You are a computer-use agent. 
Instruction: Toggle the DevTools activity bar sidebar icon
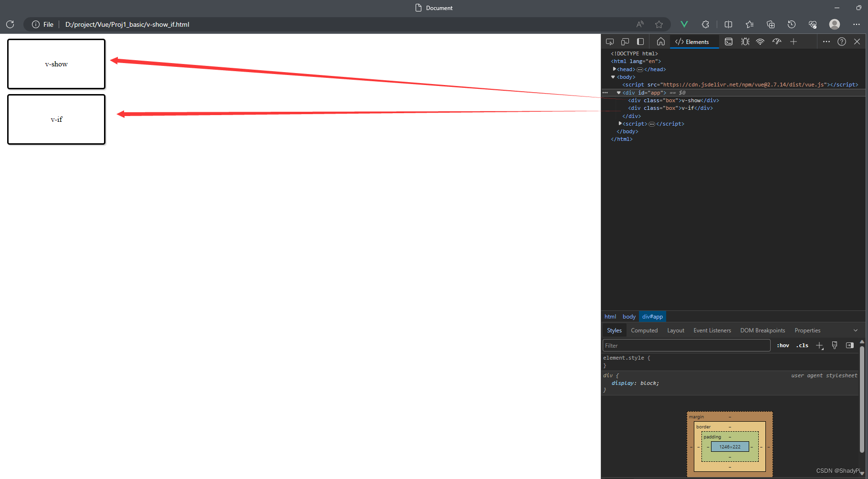pos(640,42)
